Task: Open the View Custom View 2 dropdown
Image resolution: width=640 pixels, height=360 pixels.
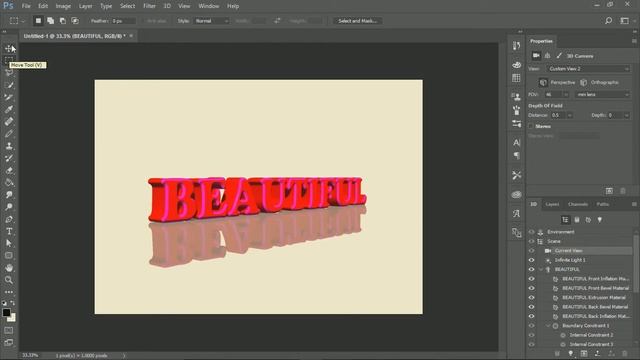Action: coord(588,69)
